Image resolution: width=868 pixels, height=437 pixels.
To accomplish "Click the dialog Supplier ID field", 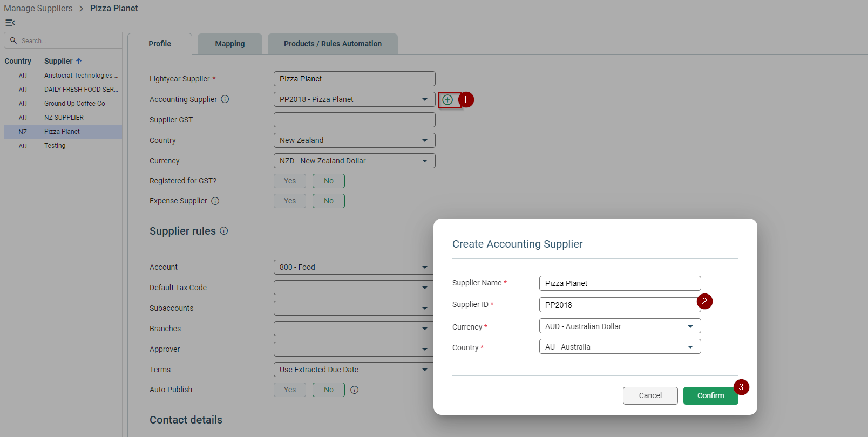I will pos(620,305).
